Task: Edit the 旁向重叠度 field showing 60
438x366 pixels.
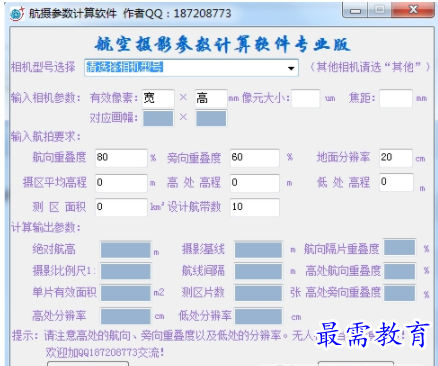Action: tap(255, 158)
